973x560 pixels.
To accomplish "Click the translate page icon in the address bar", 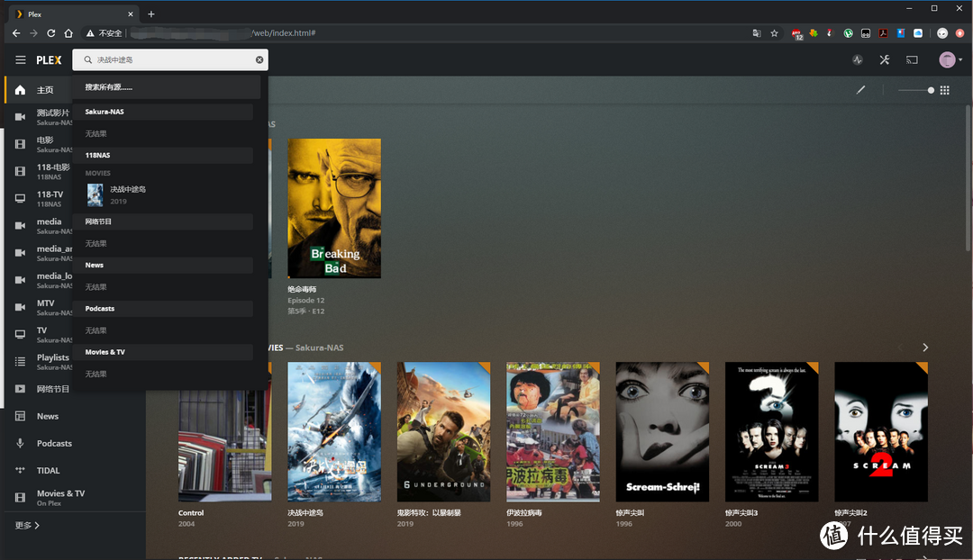I will click(x=757, y=33).
